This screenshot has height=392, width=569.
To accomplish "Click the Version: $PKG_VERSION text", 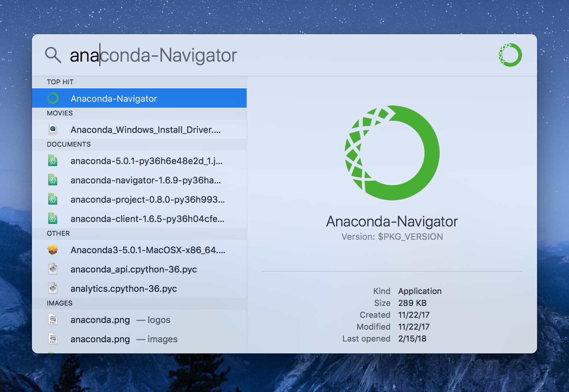I will (x=392, y=237).
